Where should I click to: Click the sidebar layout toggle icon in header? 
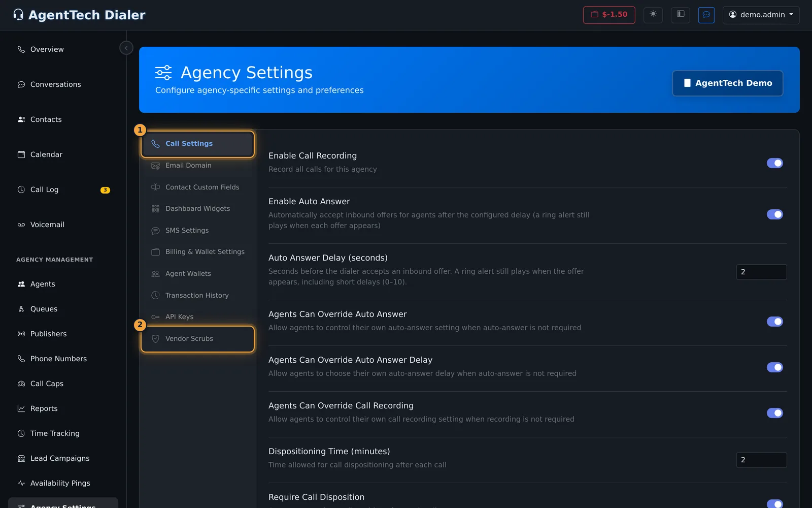click(x=681, y=14)
